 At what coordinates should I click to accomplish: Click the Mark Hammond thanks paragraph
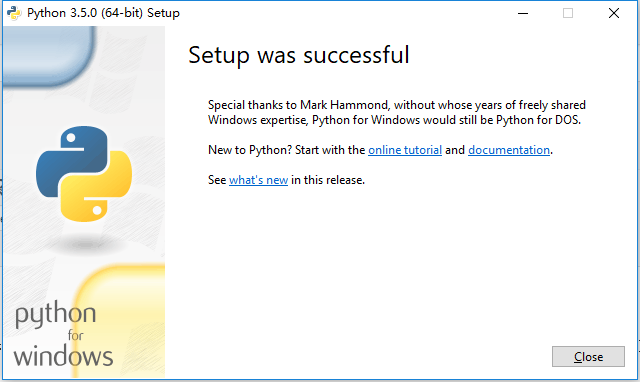click(397, 112)
